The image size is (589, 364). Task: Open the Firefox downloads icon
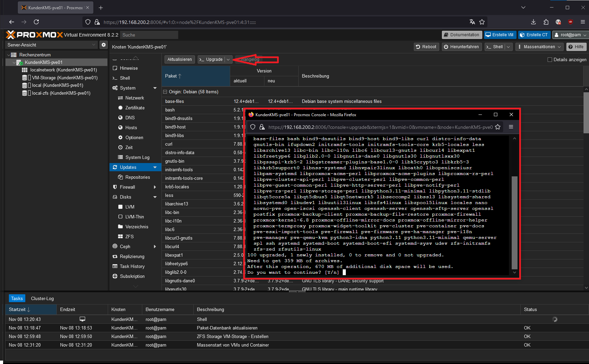[533, 22]
